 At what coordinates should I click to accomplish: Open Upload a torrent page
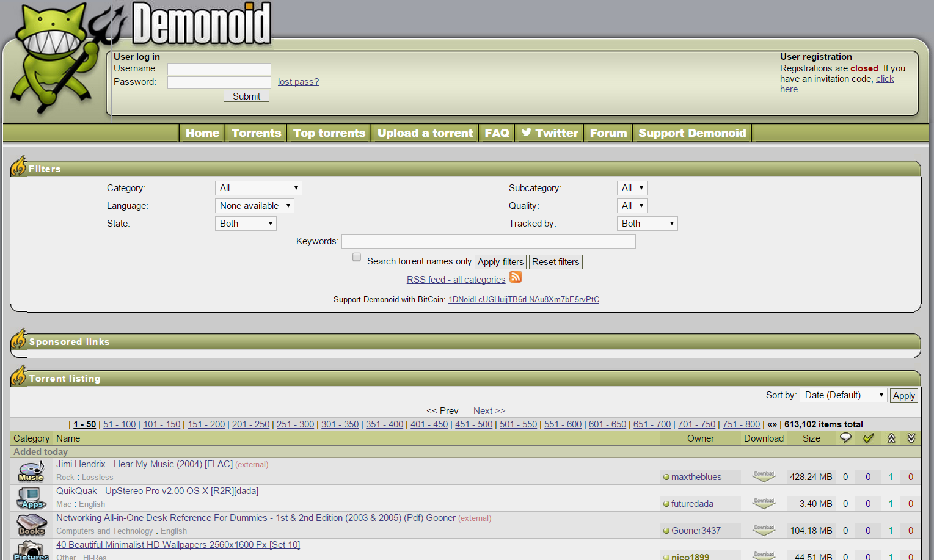point(425,133)
